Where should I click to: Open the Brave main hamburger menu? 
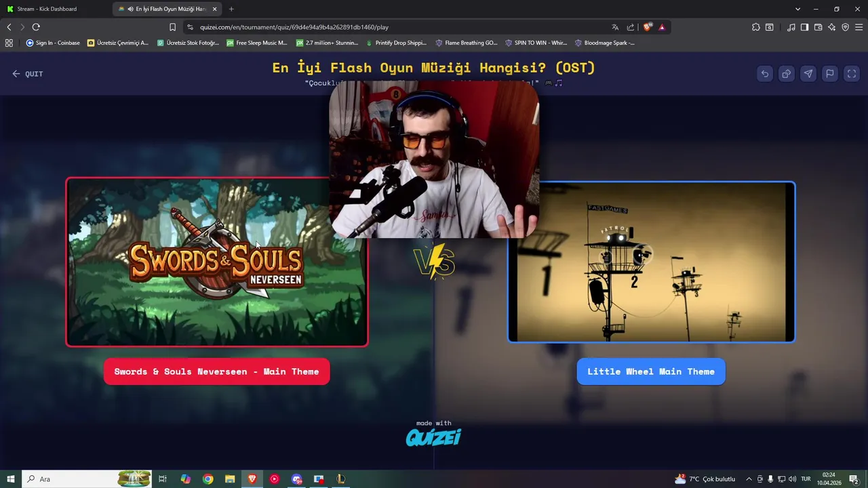click(x=859, y=27)
